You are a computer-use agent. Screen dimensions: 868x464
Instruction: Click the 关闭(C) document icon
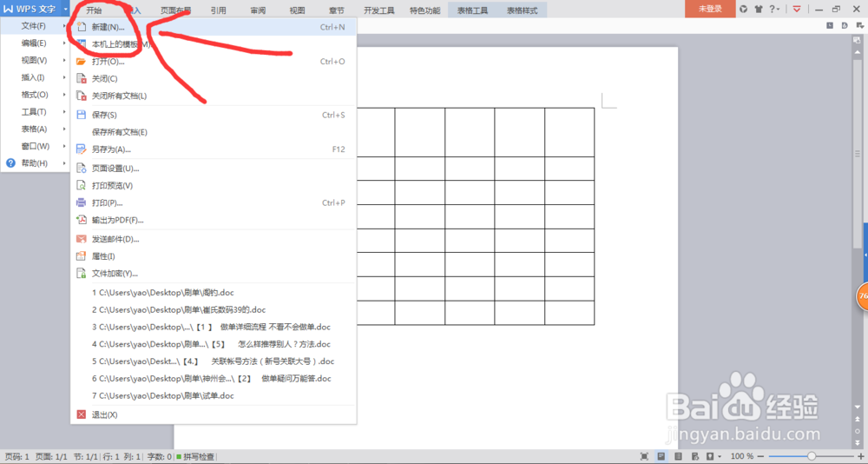(x=82, y=79)
